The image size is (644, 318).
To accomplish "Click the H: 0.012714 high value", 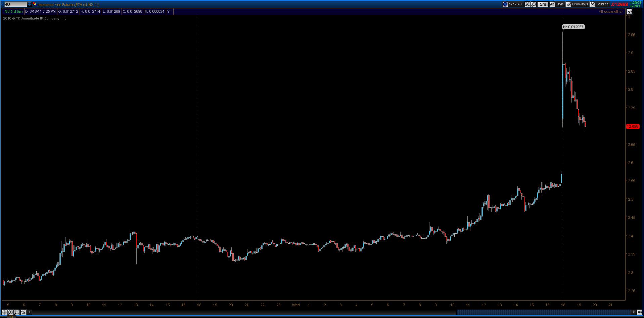I will click(x=90, y=11).
